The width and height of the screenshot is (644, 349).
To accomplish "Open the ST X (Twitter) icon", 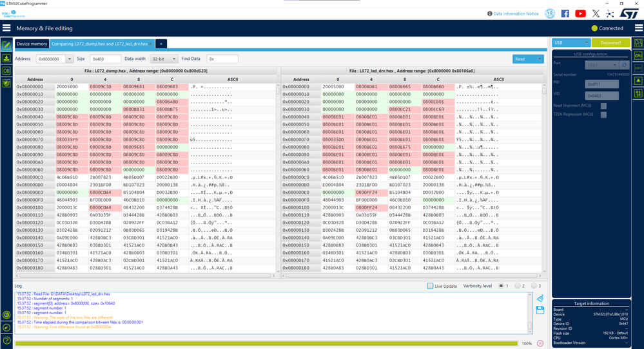I will [x=596, y=14].
